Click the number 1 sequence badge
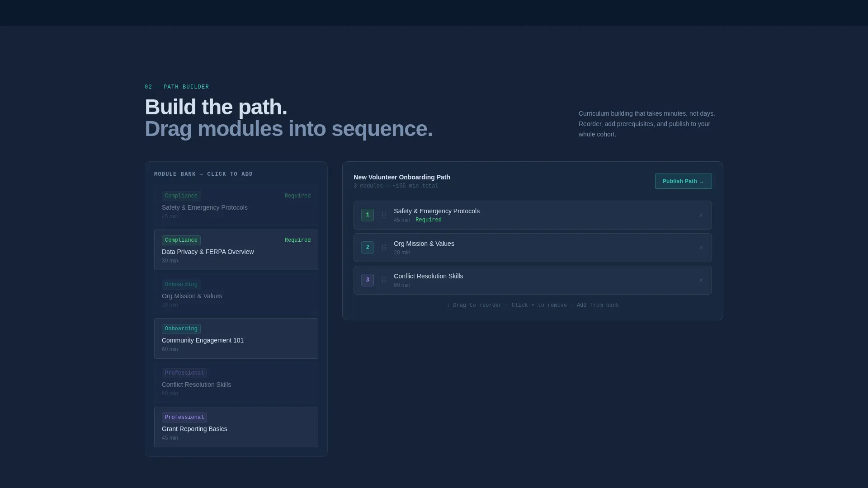This screenshot has height=488, width=868. [368, 215]
